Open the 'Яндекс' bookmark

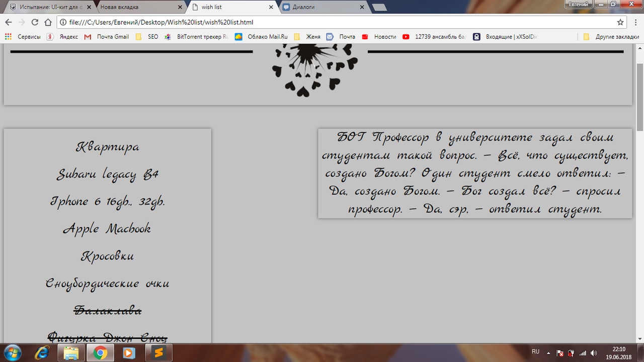pyautogui.click(x=63, y=37)
